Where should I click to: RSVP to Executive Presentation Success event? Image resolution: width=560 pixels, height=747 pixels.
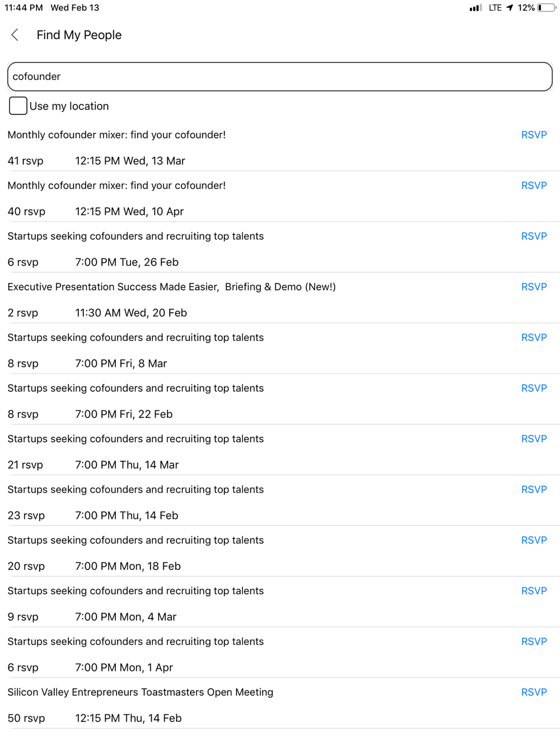pos(534,287)
